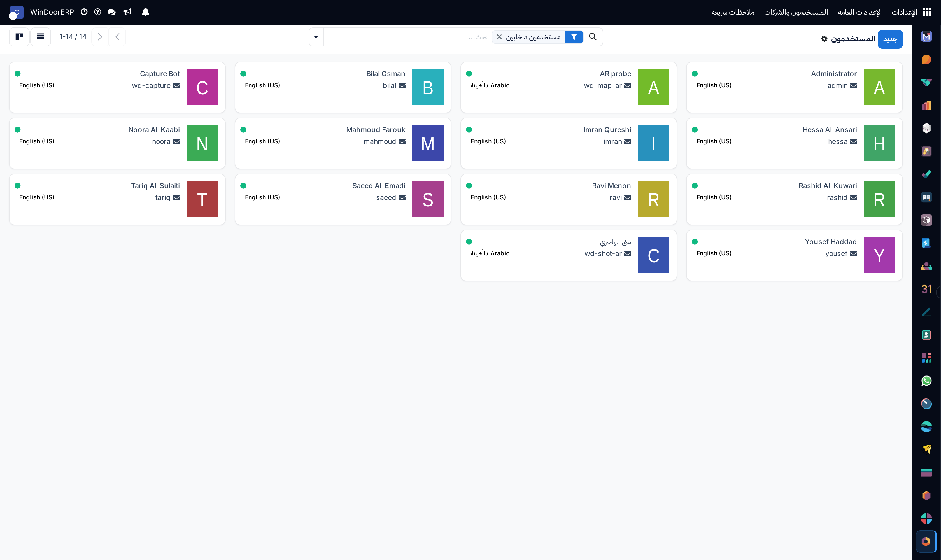This screenshot has height=560, width=941.
Task: Open the notifications bell
Action: click(145, 12)
